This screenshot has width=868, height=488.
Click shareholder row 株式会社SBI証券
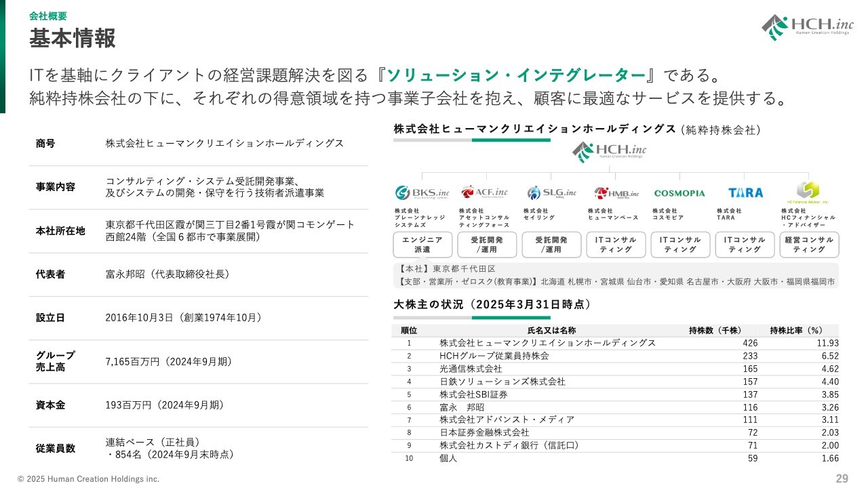pos(615,394)
